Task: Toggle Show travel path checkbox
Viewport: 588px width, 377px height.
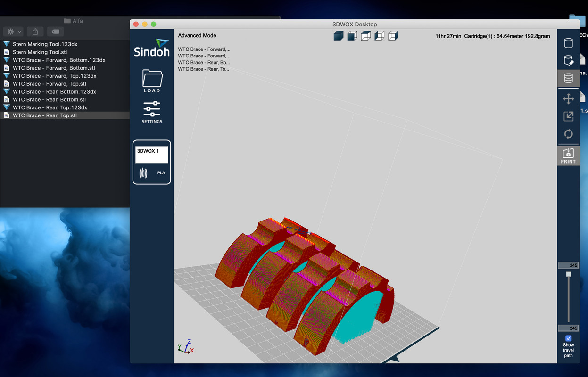Action: click(568, 338)
